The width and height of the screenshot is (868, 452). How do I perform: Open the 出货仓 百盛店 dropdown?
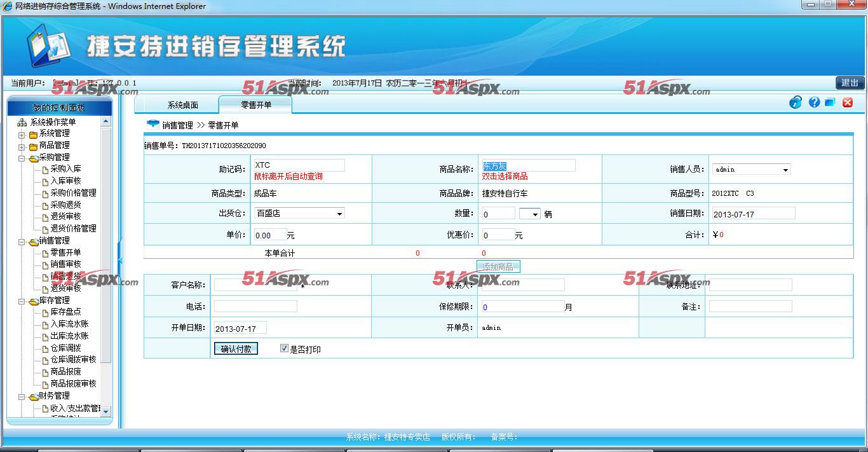(299, 214)
